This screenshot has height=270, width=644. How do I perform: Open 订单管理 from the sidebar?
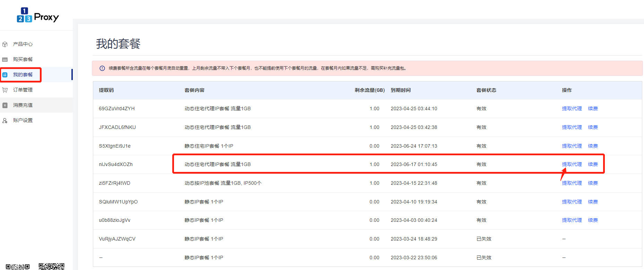click(x=23, y=90)
